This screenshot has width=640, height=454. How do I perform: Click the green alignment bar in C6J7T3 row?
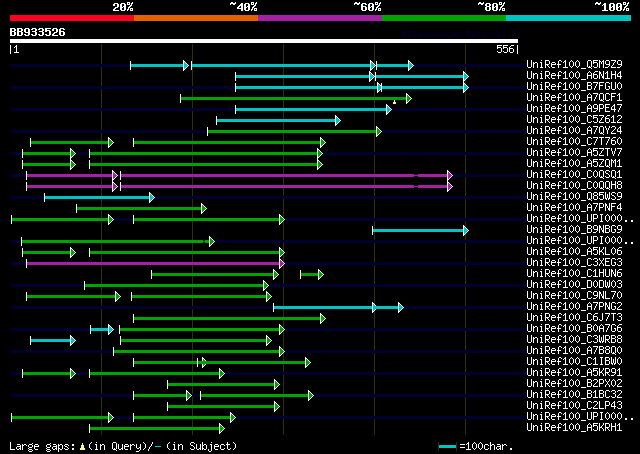[x=229, y=319]
